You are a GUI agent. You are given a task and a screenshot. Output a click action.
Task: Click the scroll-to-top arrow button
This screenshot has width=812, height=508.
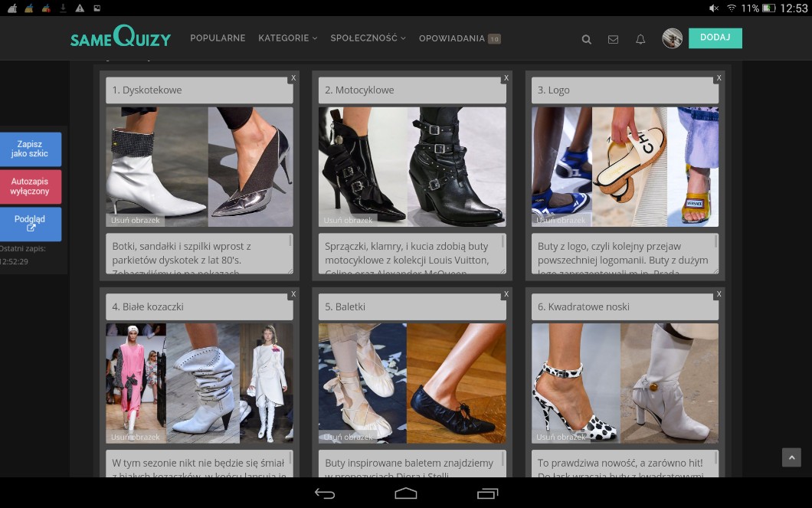coord(791,457)
